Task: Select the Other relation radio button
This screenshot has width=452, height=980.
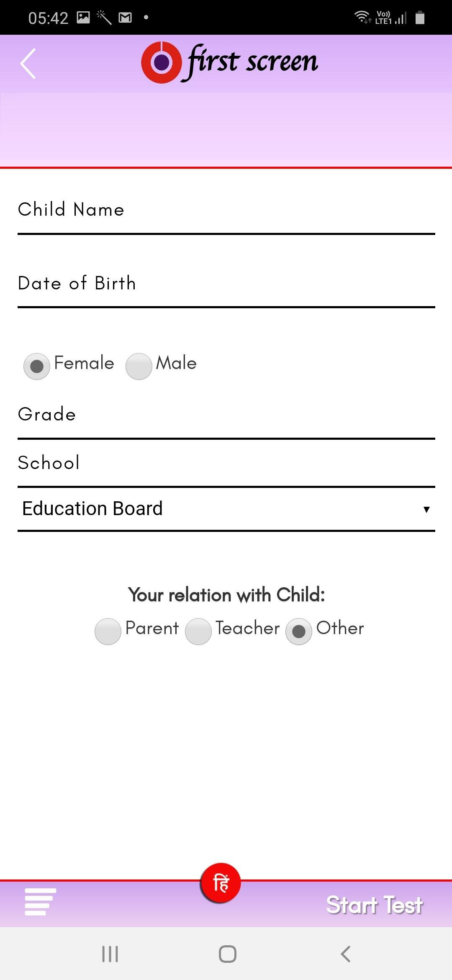Action: point(298,631)
